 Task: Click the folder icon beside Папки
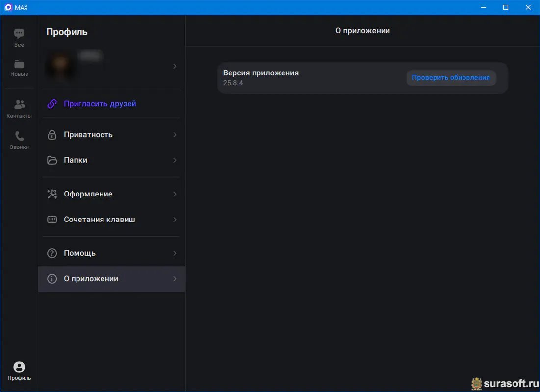click(52, 160)
